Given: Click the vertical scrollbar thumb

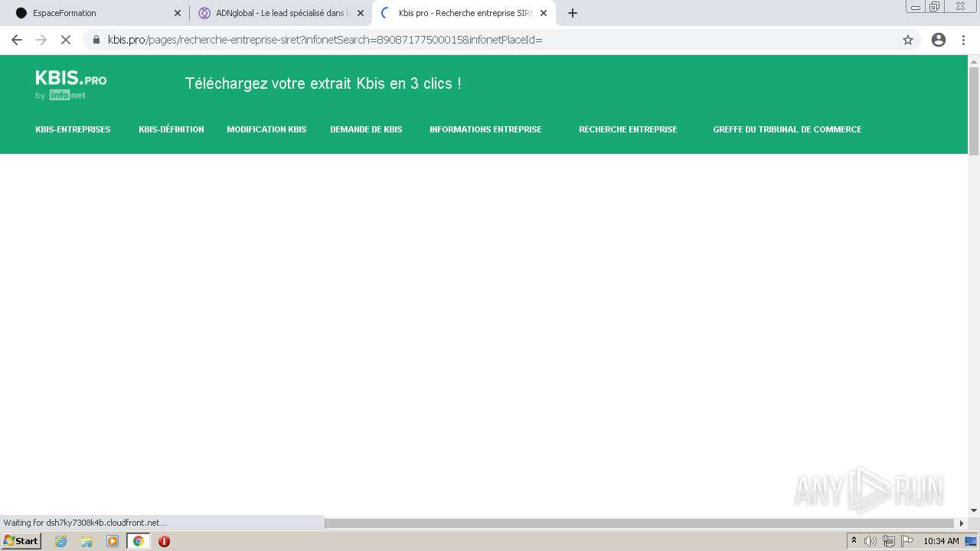Looking at the screenshot, I should click(x=974, y=111).
